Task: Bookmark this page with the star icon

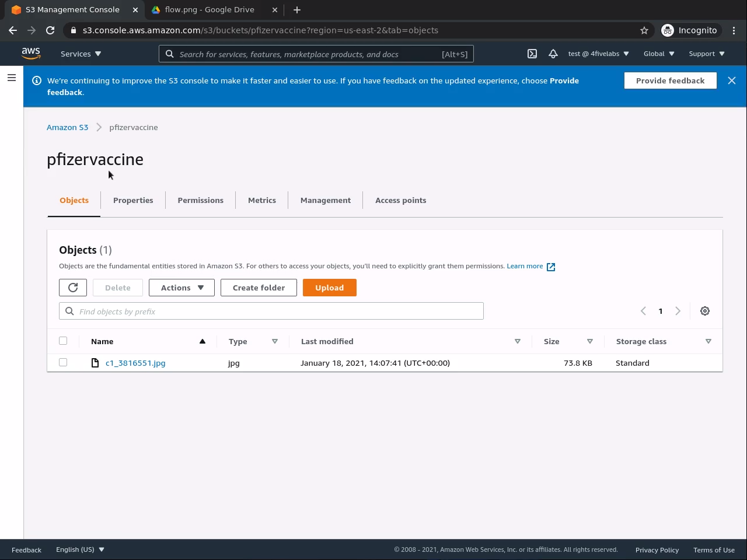Action: pyautogui.click(x=644, y=30)
